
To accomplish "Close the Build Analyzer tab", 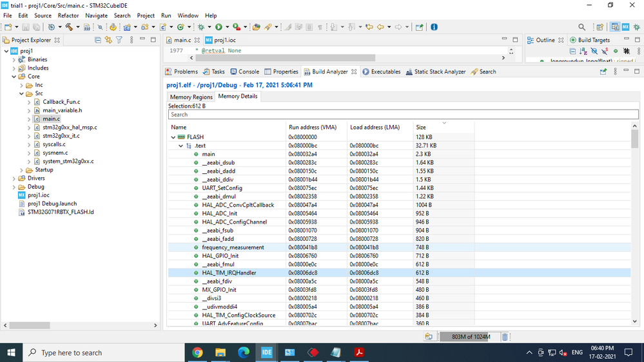I will (354, 72).
